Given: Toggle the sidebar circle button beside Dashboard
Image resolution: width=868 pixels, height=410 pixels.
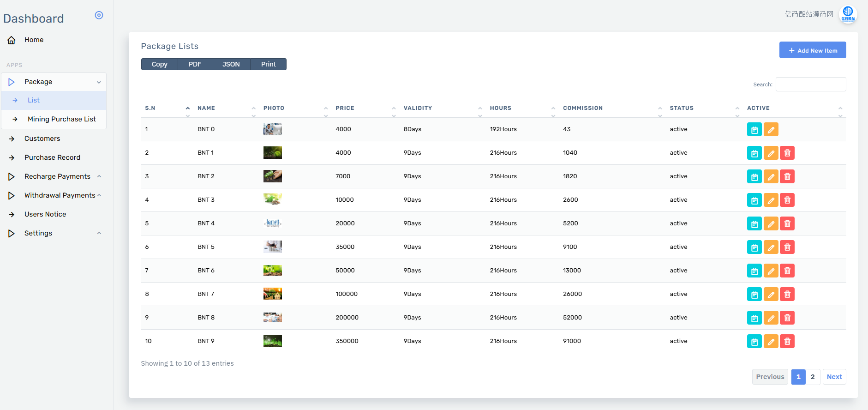Looking at the screenshot, I should pos(99,15).
